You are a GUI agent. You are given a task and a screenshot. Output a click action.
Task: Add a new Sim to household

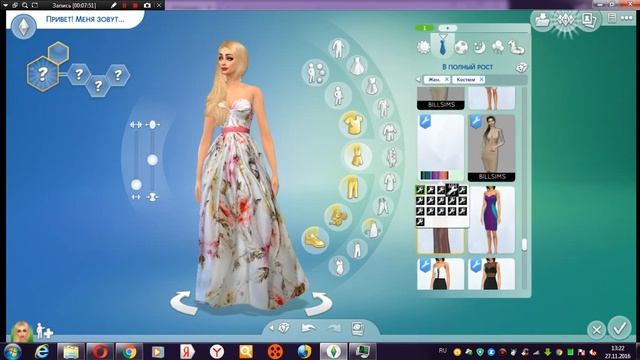click(44, 331)
